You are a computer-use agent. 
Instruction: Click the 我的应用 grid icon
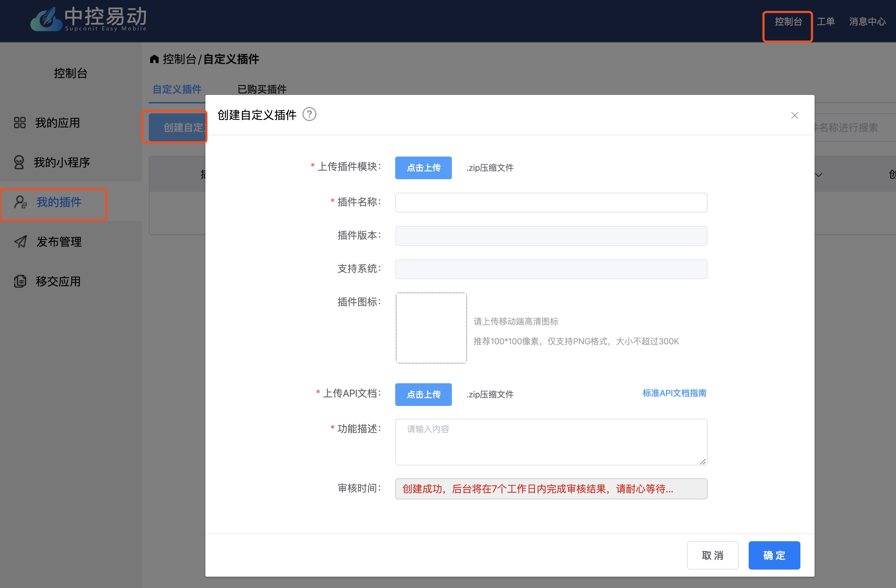[x=19, y=123]
